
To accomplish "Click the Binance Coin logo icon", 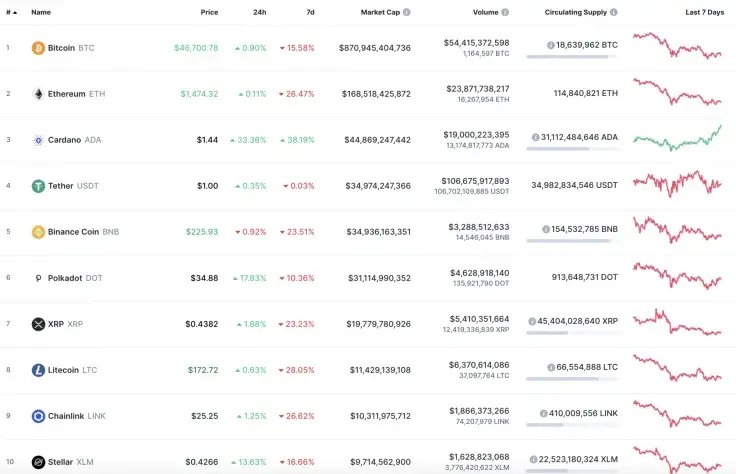I will pos(38,232).
